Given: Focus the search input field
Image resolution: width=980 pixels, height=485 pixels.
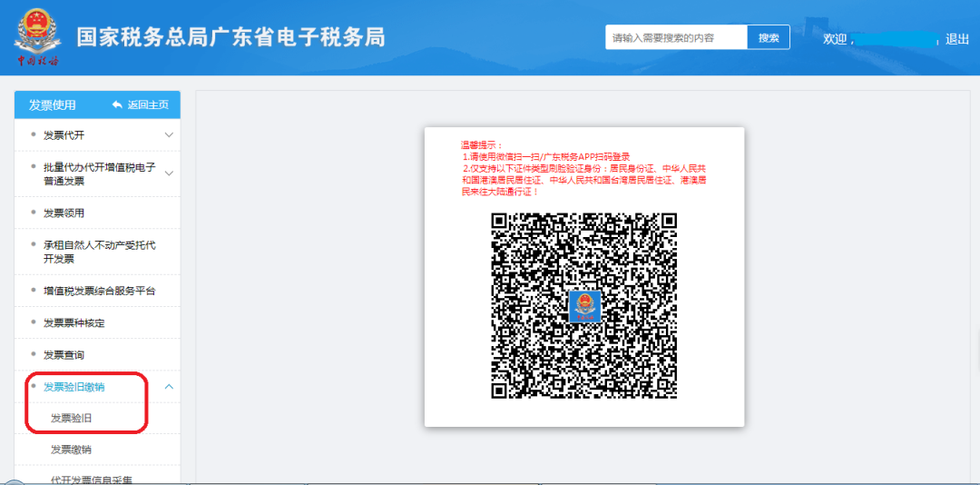Looking at the screenshot, I should (x=676, y=37).
